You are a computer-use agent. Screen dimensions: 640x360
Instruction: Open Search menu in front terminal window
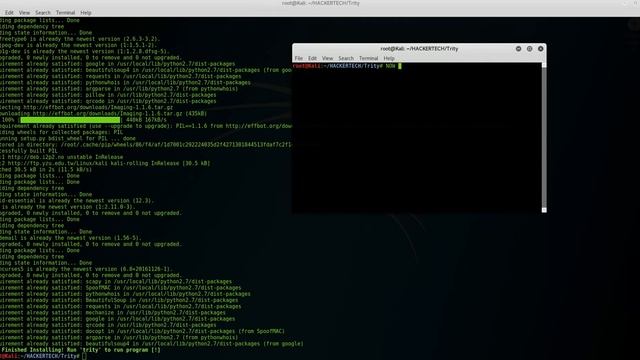346,58
